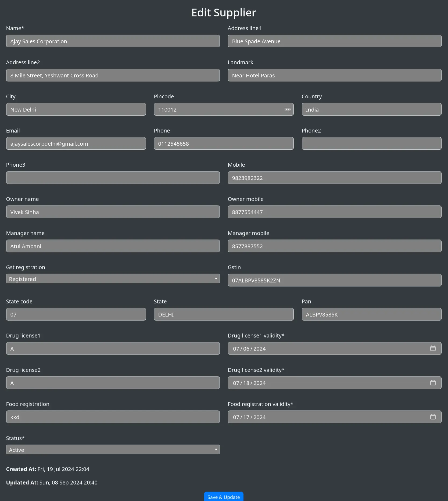Click the State field DELHI
448x501 pixels.
224,314
